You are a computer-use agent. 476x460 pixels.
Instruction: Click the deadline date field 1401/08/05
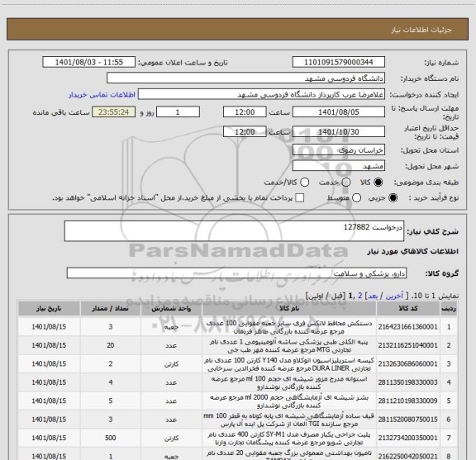coord(339,111)
